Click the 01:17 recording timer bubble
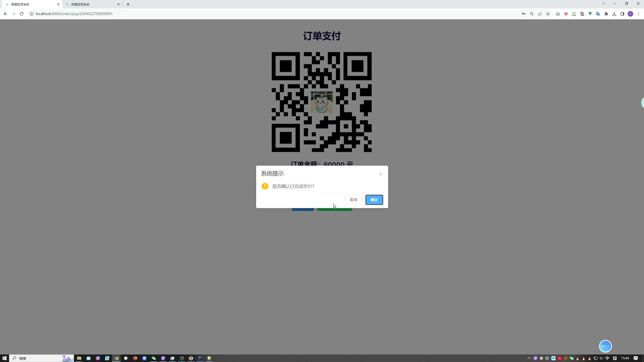This screenshot has height=362, width=644. pyautogui.click(x=605, y=346)
